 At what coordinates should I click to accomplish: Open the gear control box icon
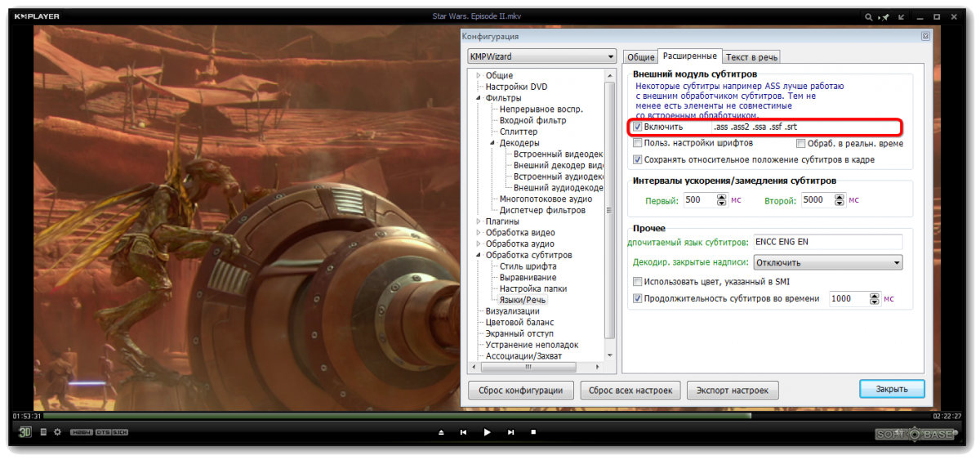click(57, 432)
